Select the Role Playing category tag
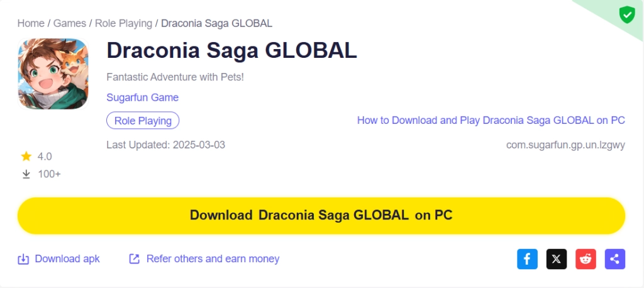 coord(143,121)
